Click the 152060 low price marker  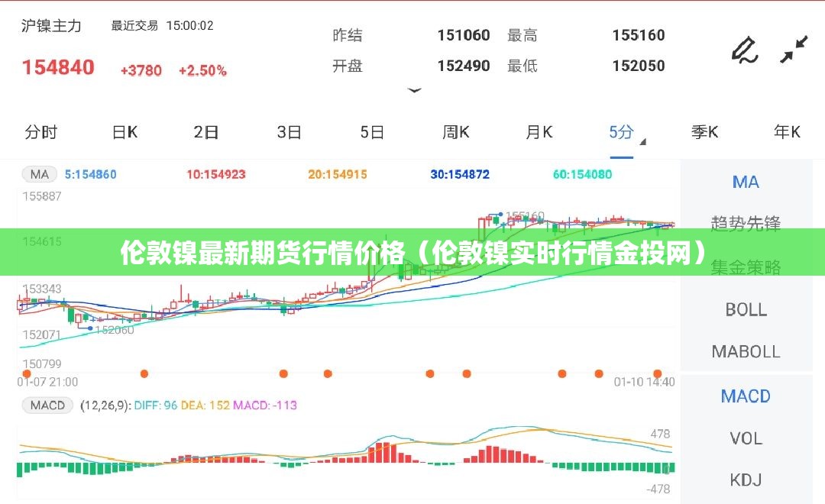point(114,330)
